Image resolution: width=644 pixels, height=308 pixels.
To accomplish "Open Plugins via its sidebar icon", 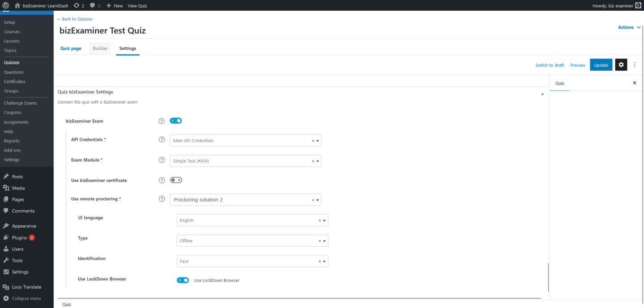I will point(6,237).
